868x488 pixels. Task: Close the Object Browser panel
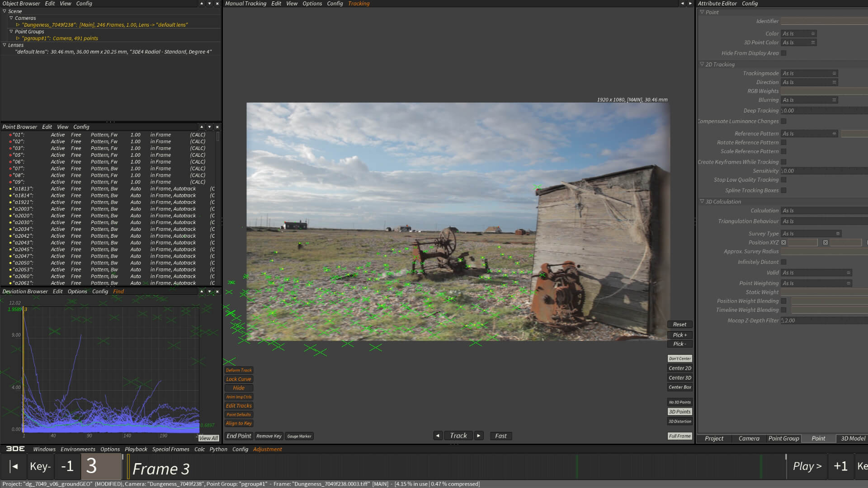point(217,4)
